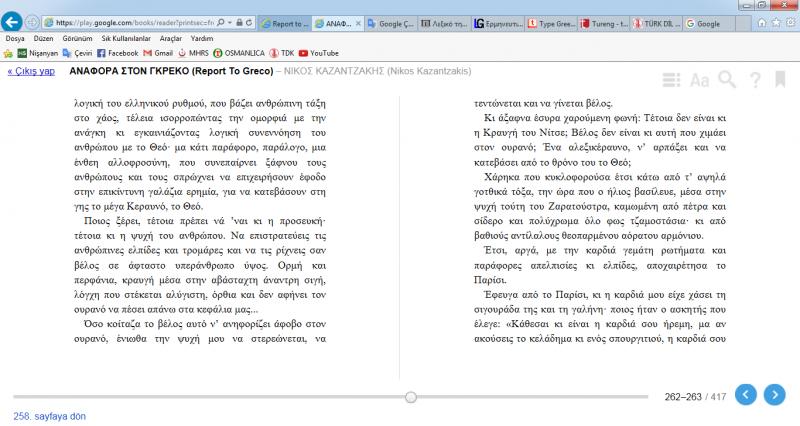Go to previous page with blue arrow
This screenshot has height=426, width=800.
(745, 395)
